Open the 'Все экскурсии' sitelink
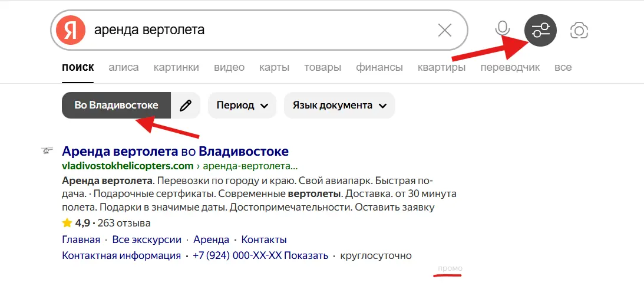 [x=146, y=240]
